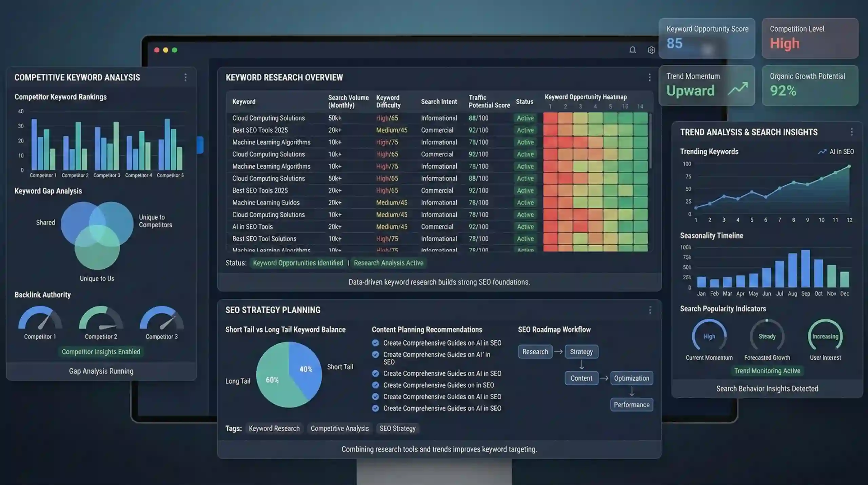Image resolution: width=868 pixels, height=485 pixels.
Task: Sort table by Search Volume column header
Action: [348, 101]
